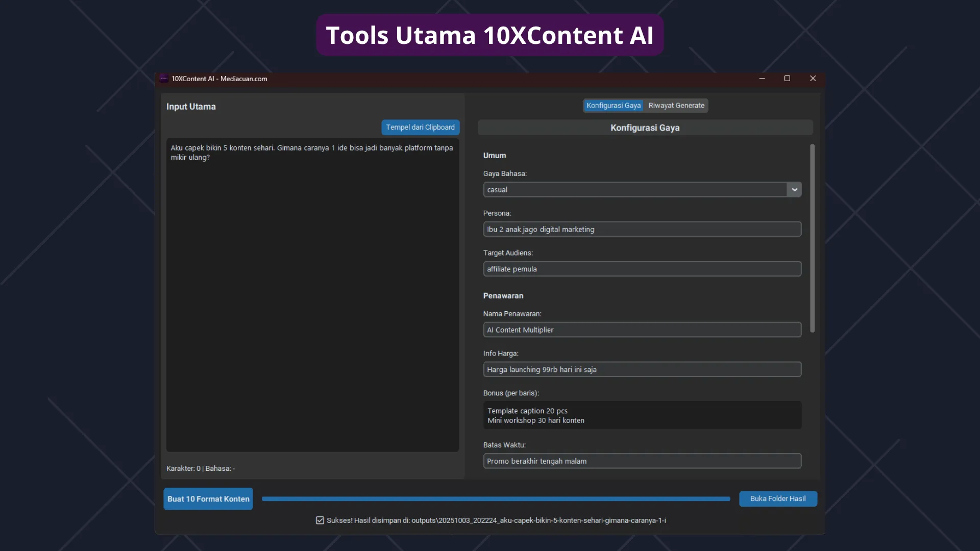Click the Buat 10 Format Konten button
The width and height of the screenshot is (980, 551).
(208, 498)
